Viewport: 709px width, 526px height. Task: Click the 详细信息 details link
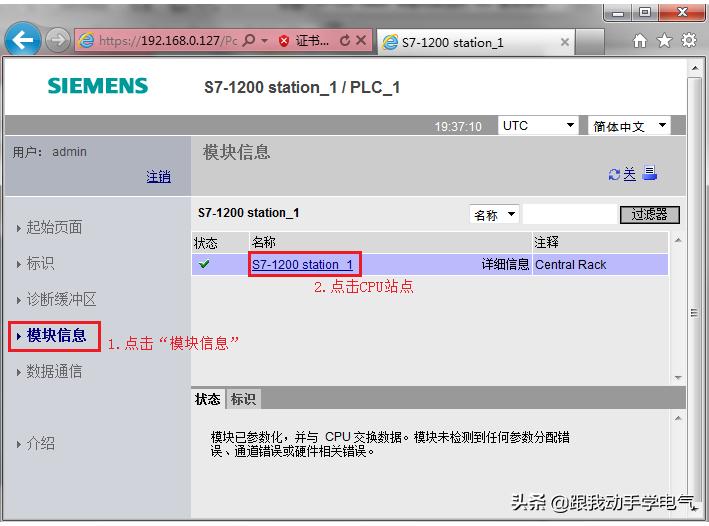(x=505, y=265)
